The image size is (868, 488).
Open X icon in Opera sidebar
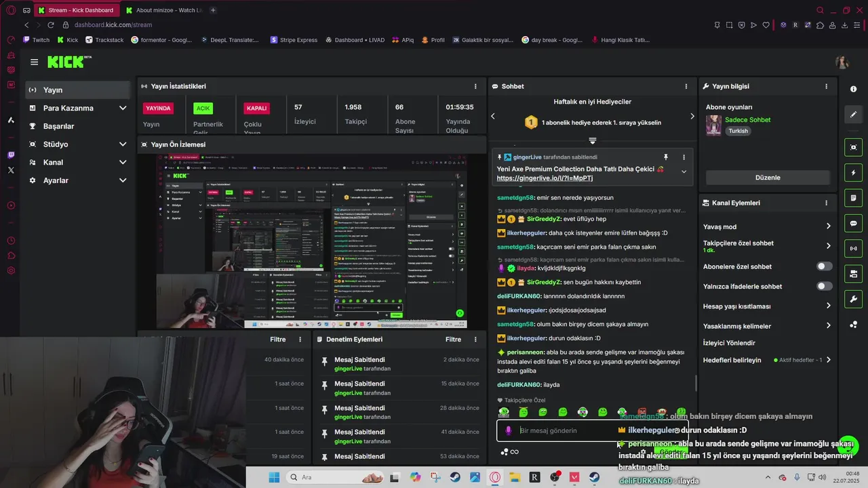[11, 170]
